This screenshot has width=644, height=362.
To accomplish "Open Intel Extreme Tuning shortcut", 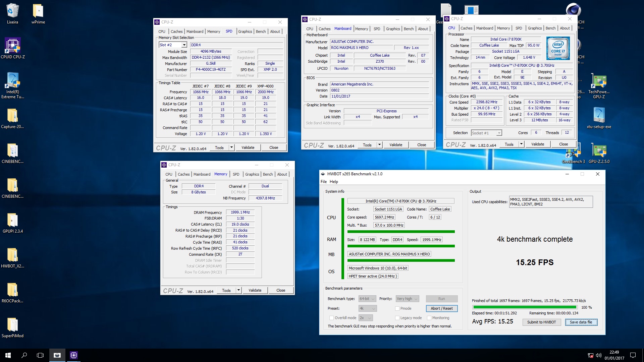I will [x=12, y=81].
